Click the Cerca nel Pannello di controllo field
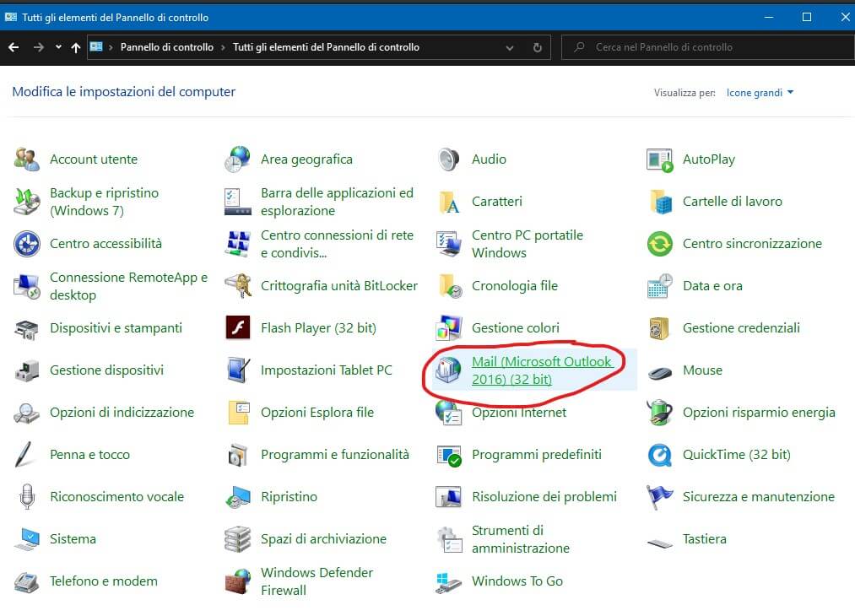 [x=709, y=48]
